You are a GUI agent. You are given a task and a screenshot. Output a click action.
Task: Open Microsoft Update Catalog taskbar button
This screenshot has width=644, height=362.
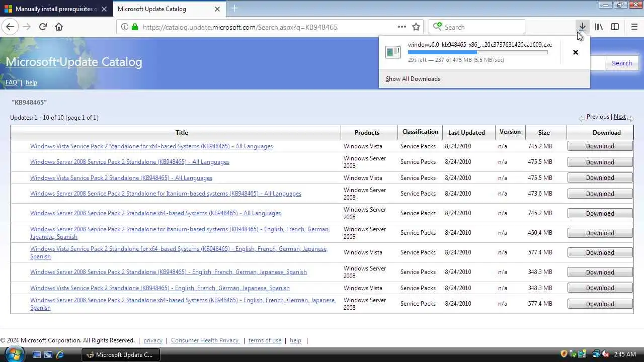pos(120,354)
